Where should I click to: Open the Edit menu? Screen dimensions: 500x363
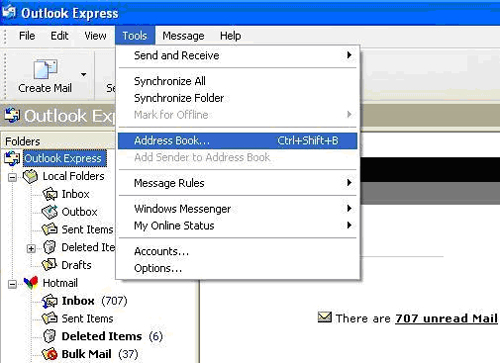coord(59,36)
